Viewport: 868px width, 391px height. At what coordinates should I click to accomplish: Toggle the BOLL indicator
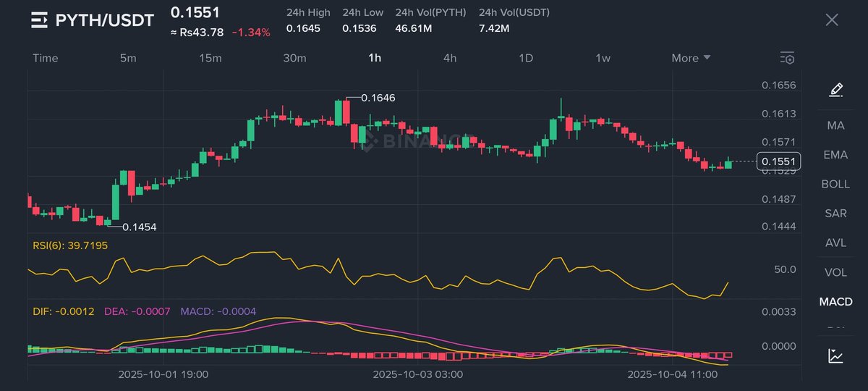[835, 184]
